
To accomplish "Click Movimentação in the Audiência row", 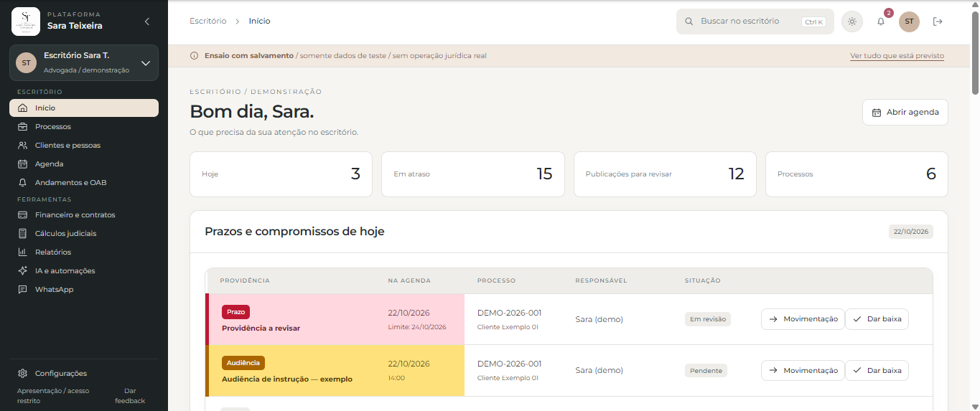I will coord(803,371).
